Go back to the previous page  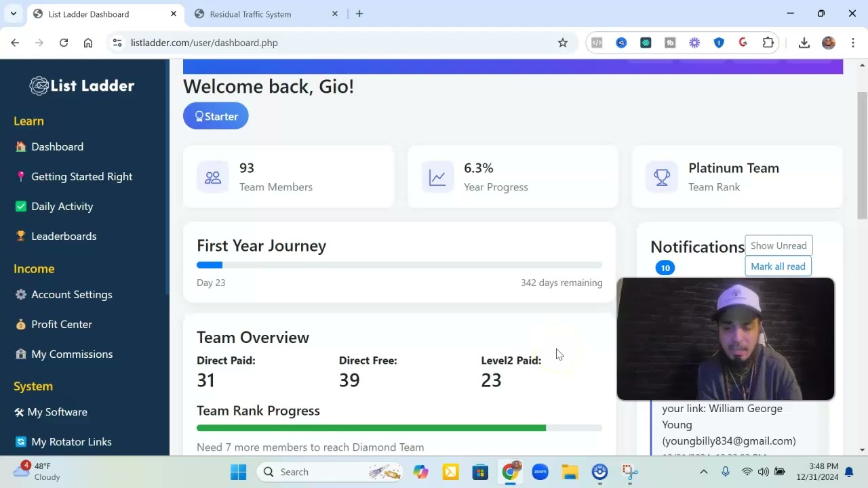pyautogui.click(x=15, y=43)
